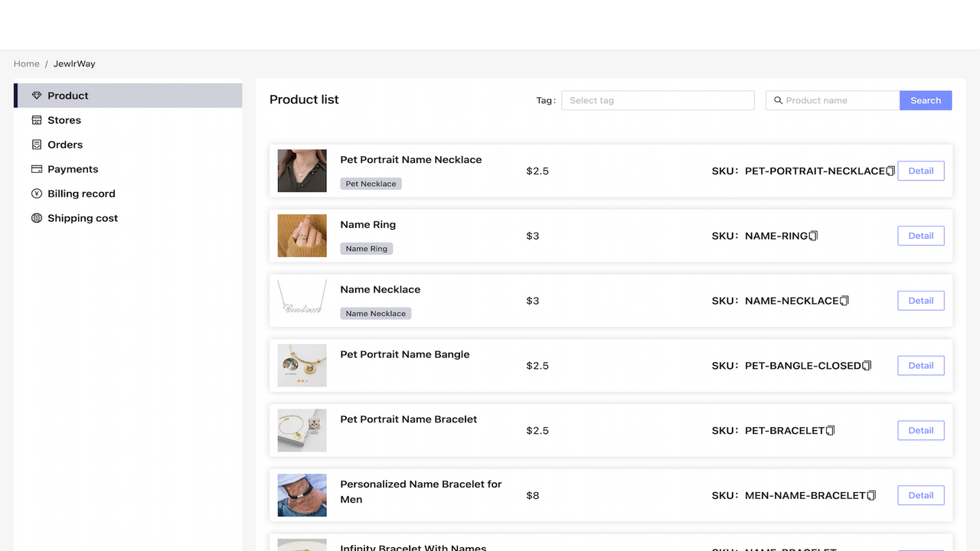Image resolution: width=980 pixels, height=551 pixels.
Task: Open Detail for Pet Portrait Name Bangle
Action: tap(920, 365)
